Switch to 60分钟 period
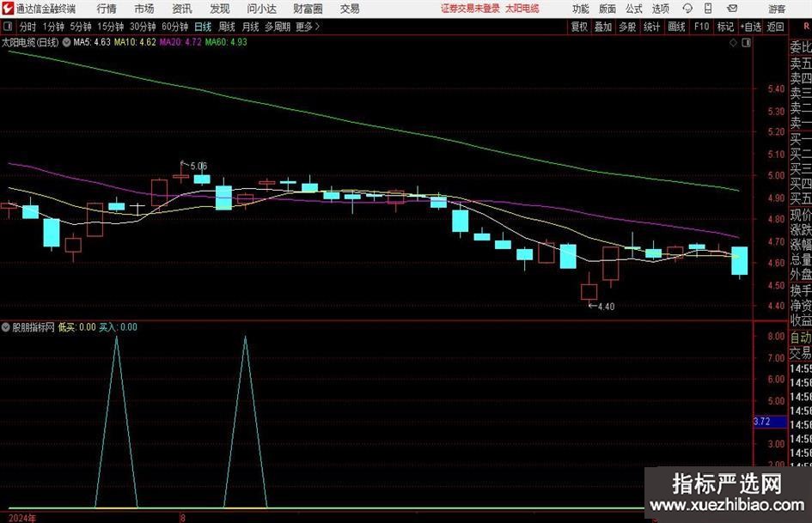812x523 pixels. (175, 27)
